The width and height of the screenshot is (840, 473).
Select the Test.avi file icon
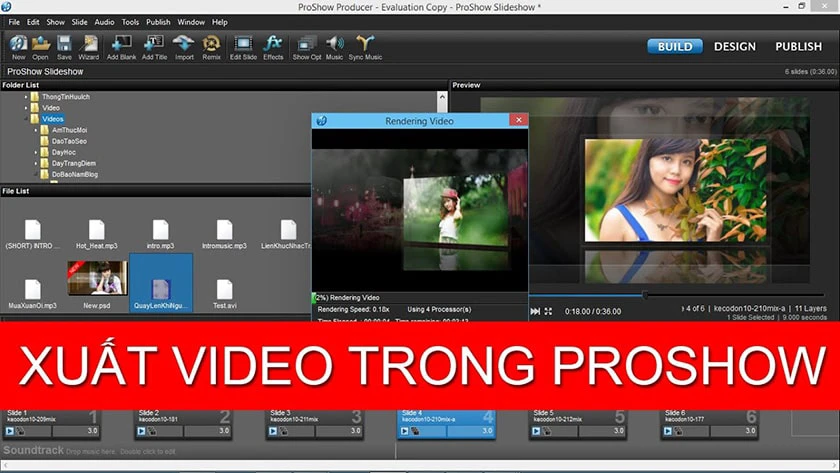(224, 290)
